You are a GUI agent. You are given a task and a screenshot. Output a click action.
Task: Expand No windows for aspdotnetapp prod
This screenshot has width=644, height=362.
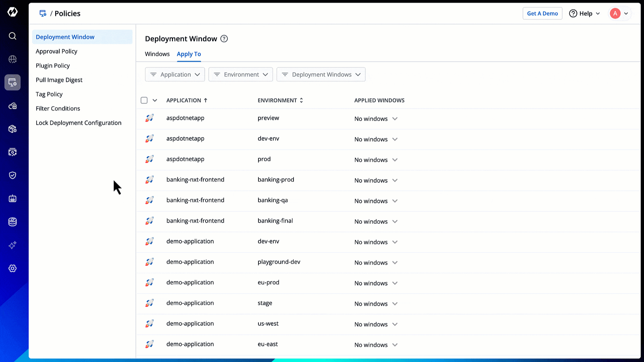(376, 160)
